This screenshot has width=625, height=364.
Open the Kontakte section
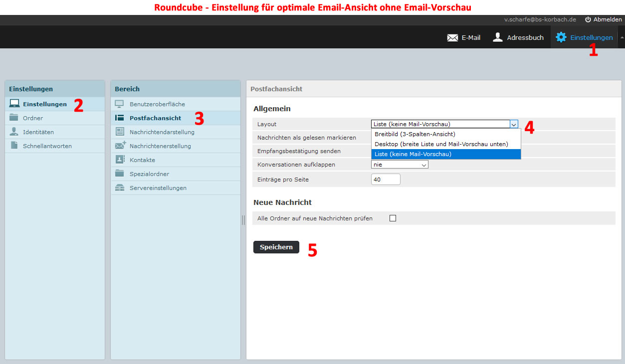pyautogui.click(x=176, y=160)
